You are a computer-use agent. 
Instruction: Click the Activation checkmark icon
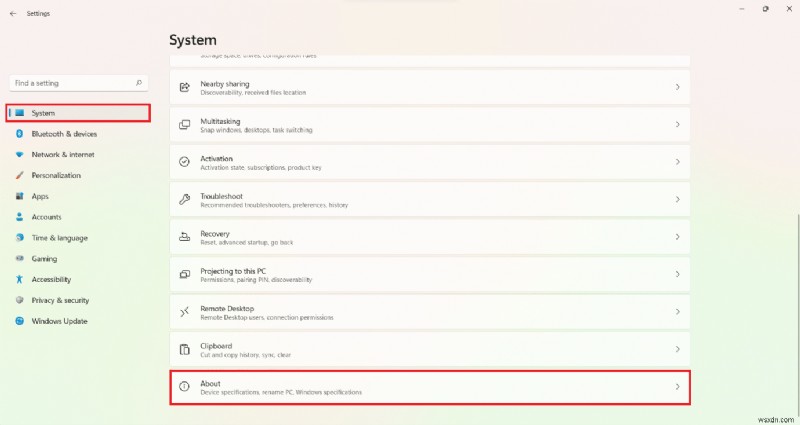185,162
